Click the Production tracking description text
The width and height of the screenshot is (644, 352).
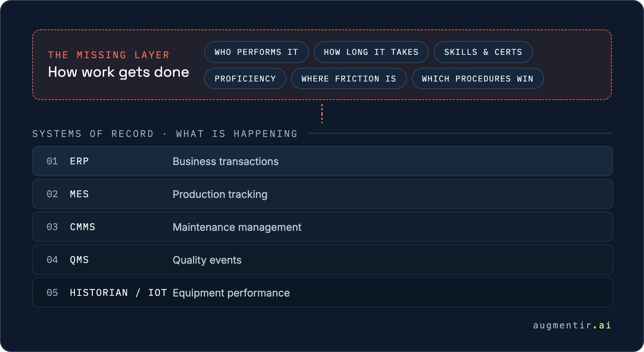220,194
